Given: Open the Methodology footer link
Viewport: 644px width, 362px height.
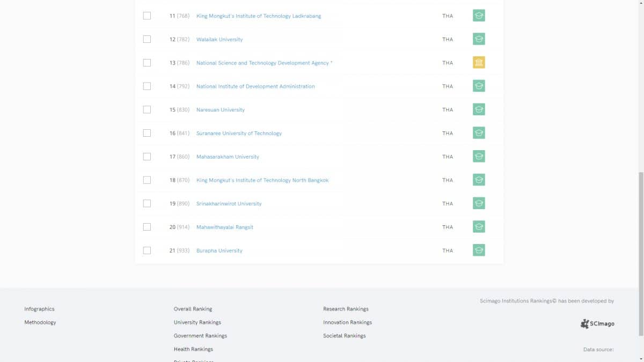Looking at the screenshot, I should coord(40,322).
